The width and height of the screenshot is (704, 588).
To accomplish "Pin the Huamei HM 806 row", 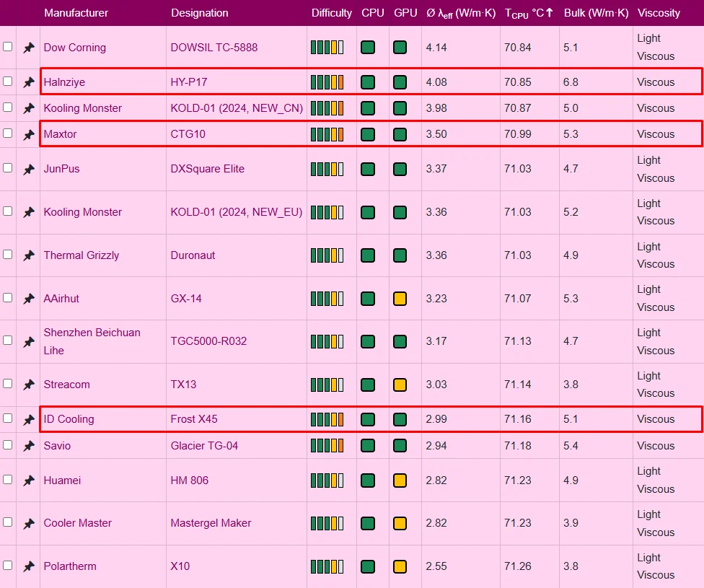I will [29, 481].
